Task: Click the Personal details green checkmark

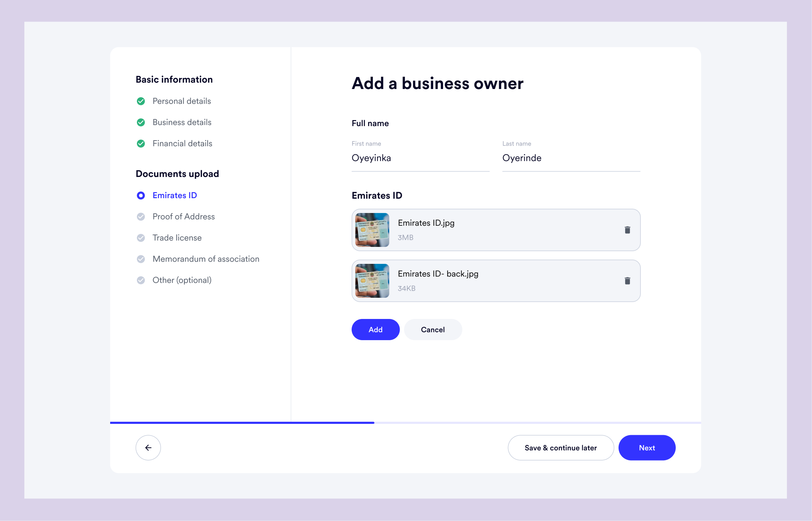Action: (141, 101)
